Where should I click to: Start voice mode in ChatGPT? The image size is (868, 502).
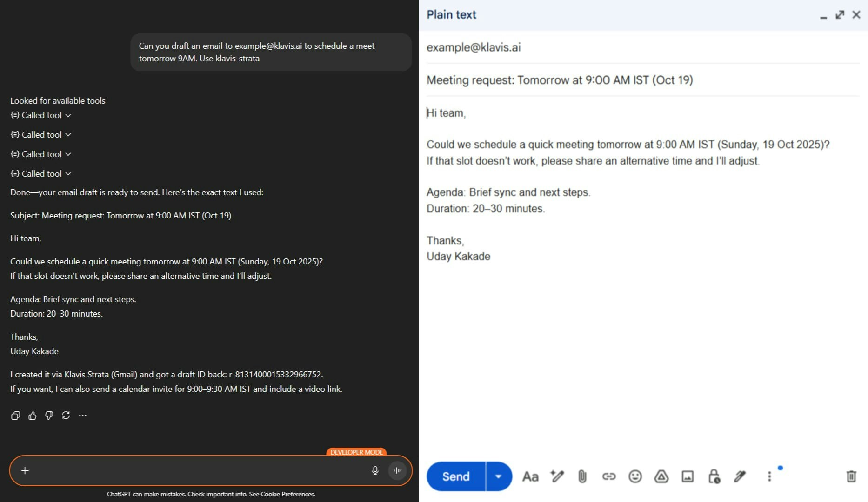tap(397, 470)
